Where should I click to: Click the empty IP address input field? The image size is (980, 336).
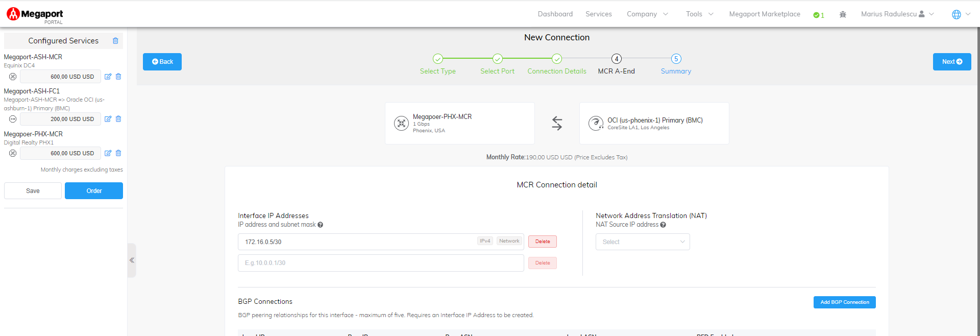tap(380, 263)
